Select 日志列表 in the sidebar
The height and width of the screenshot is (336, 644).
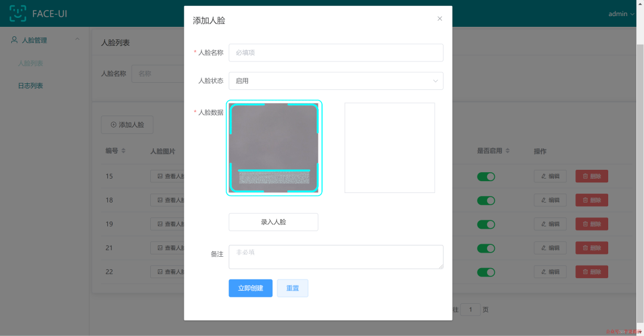tap(30, 86)
